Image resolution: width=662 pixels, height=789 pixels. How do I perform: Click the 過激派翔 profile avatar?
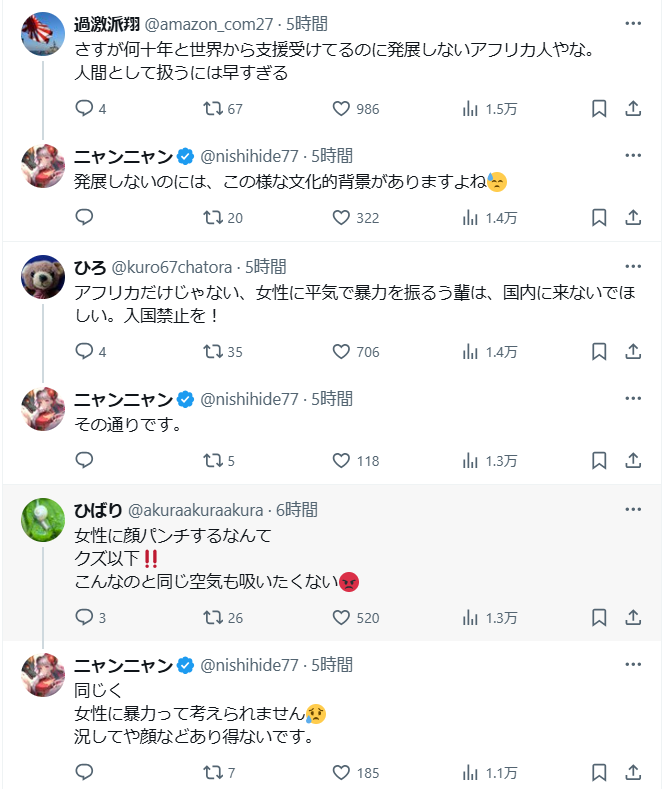click(43, 34)
